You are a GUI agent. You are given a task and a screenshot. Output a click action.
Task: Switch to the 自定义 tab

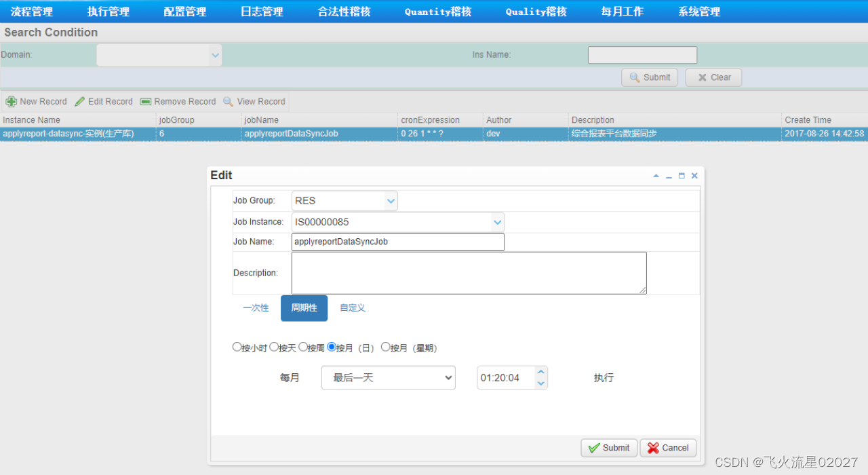pos(353,308)
